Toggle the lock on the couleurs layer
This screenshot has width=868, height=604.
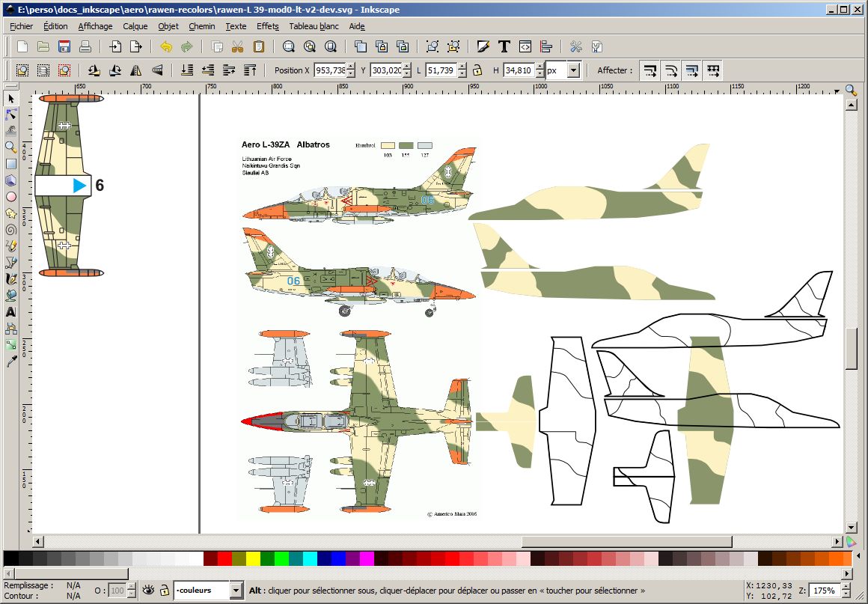coord(165,591)
